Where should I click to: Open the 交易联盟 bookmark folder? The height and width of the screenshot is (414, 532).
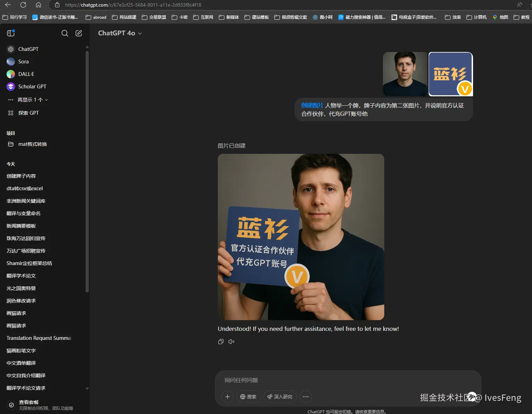pyautogui.click(x=154, y=17)
